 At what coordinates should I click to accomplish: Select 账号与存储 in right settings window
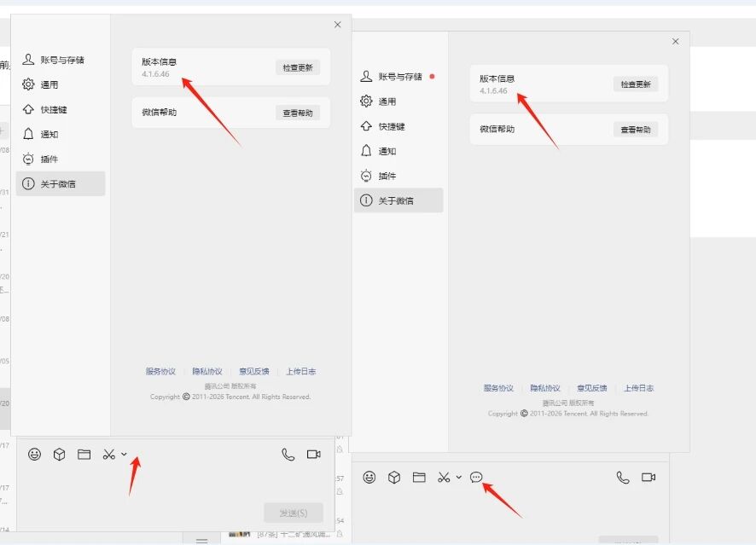(x=398, y=77)
